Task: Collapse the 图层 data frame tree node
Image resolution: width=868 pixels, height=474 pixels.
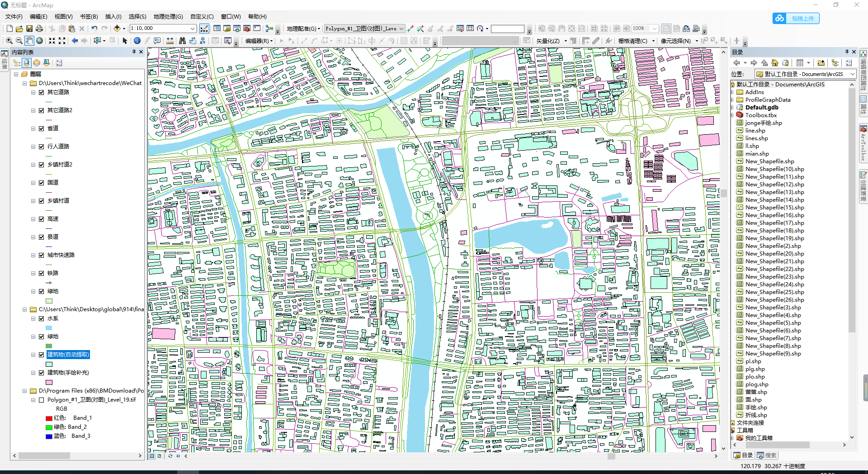Action: click(16, 74)
